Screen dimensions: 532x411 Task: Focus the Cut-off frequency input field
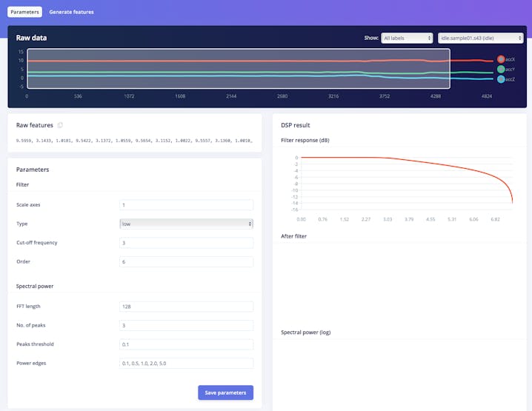pyautogui.click(x=186, y=243)
